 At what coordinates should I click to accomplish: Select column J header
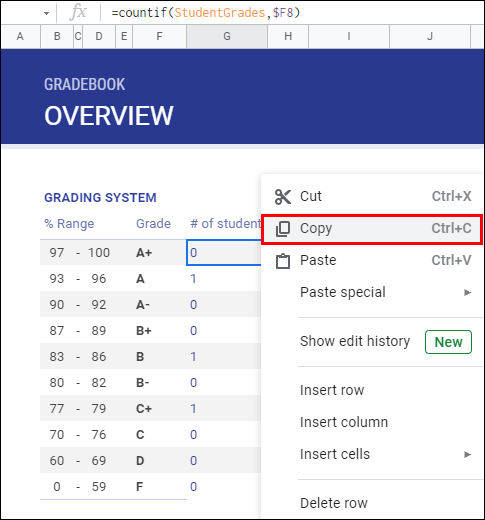[x=430, y=36]
